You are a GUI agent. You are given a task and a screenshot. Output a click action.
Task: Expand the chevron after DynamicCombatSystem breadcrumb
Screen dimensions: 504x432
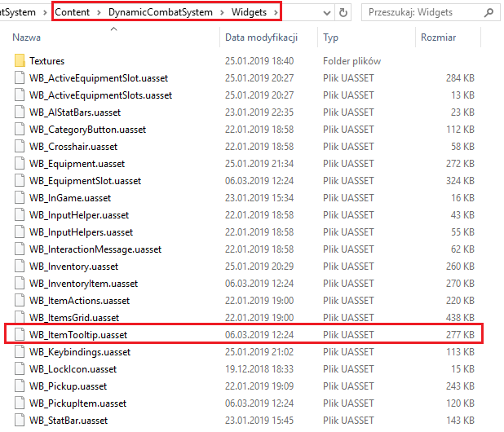[x=240, y=13]
